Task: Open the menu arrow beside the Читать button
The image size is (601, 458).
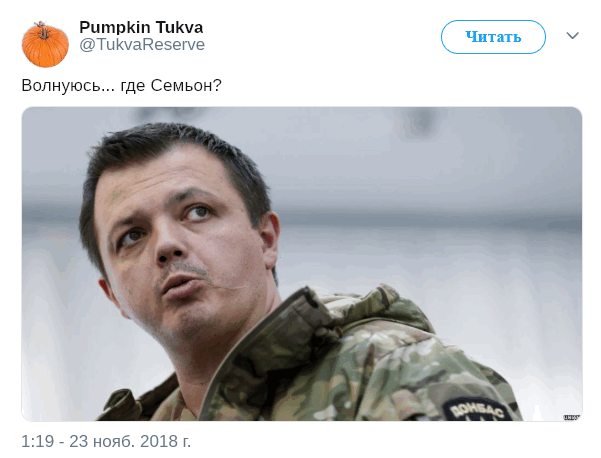Action: 572,36
